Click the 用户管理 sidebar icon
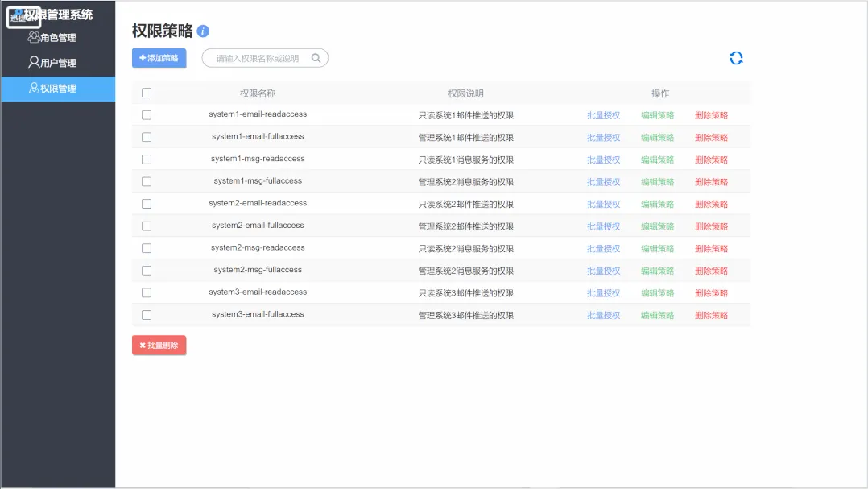The height and width of the screenshot is (489, 868). [34, 63]
